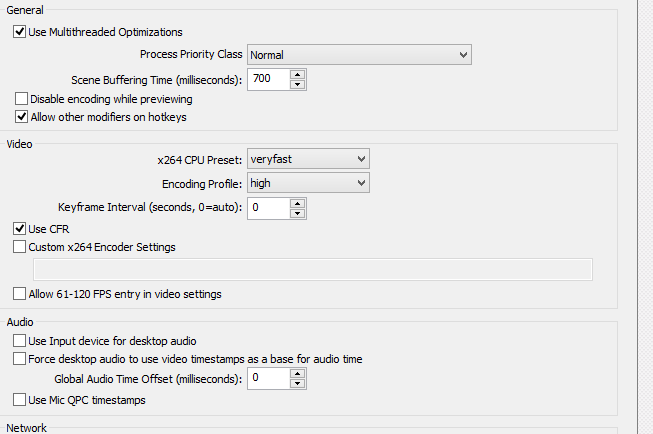
Task: Click the Keyframe Interval value field
Action: coord(268,208)
